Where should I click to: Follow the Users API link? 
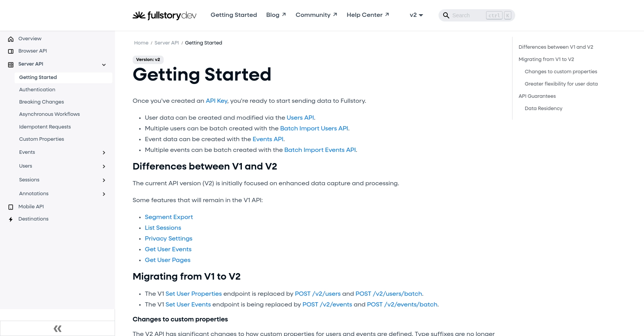pyautogui.click(x=300, y=118)
